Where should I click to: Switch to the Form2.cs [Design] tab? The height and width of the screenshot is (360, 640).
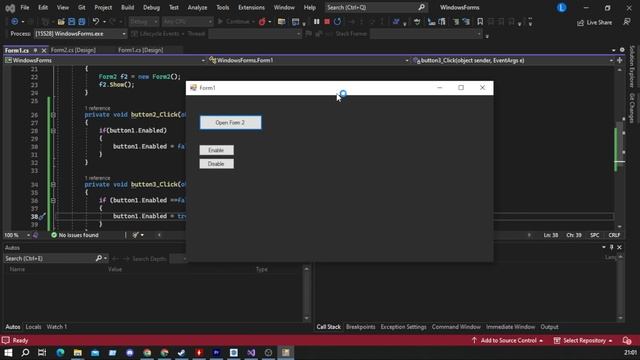click(73, 50)
